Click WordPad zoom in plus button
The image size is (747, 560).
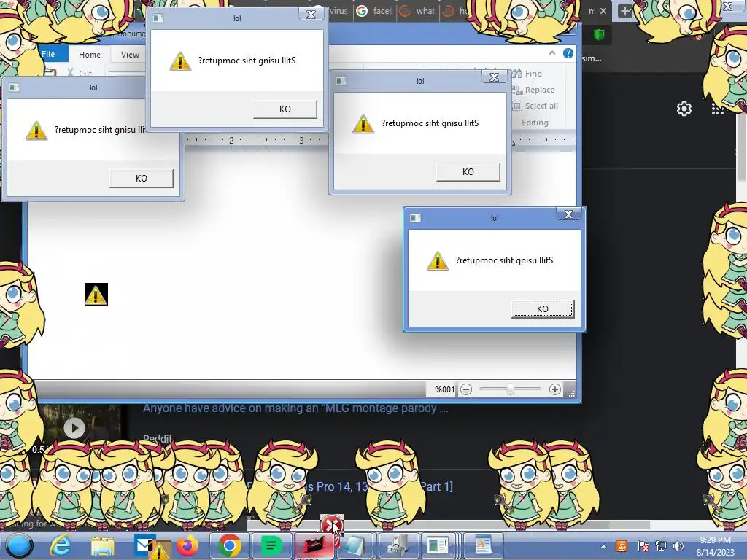[554, 389]
